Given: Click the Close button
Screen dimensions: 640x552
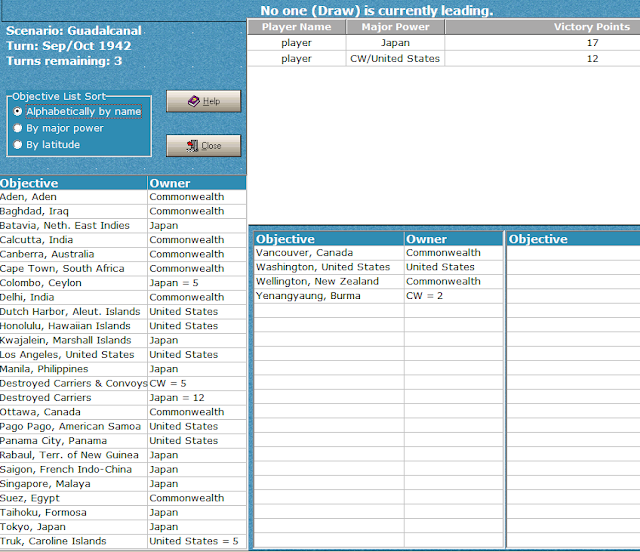Looking at the screenshot, I should (x=204, y=145).
